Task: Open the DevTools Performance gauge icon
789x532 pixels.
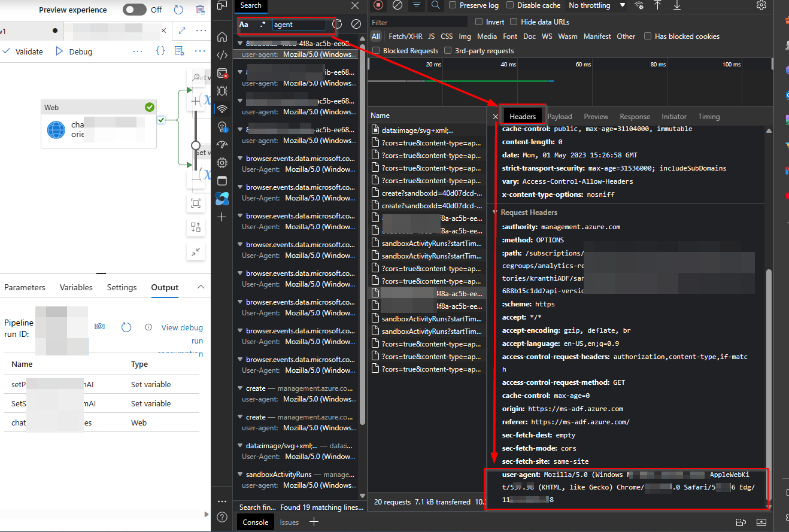Action: (x=222, y=145)
